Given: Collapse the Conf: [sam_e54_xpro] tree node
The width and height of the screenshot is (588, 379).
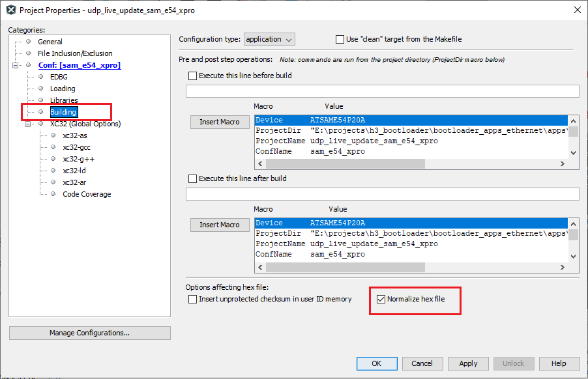Looking at the screenshot, I should 15,65.
